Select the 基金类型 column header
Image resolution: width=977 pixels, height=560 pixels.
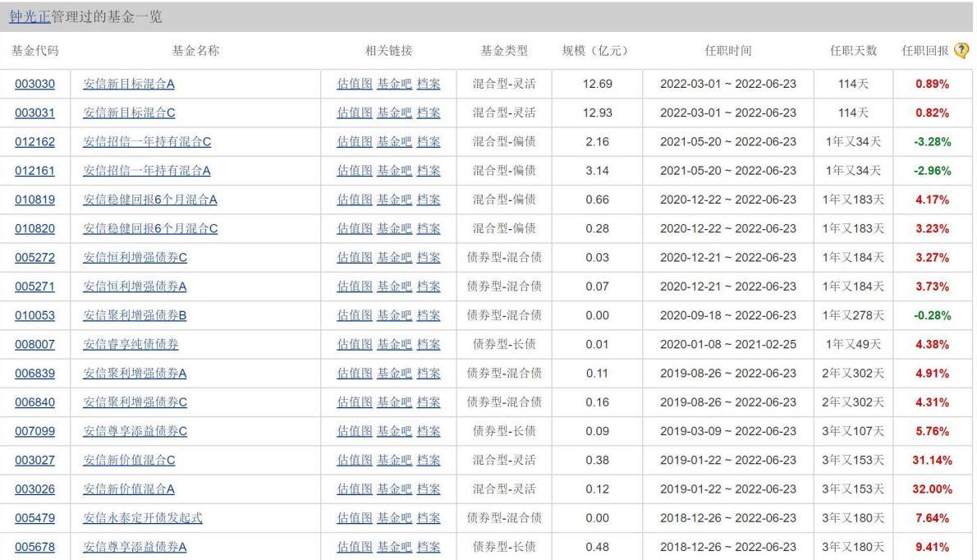(x=503, y=50)
